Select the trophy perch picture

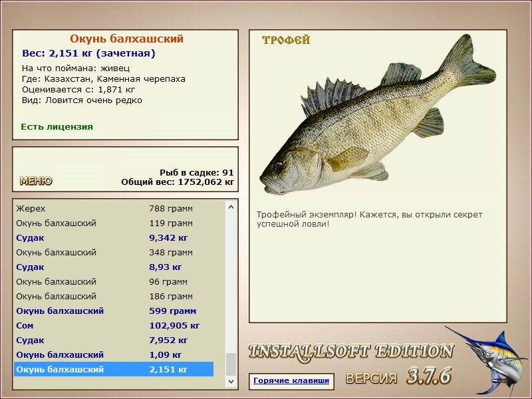click(x=377, y=115)
